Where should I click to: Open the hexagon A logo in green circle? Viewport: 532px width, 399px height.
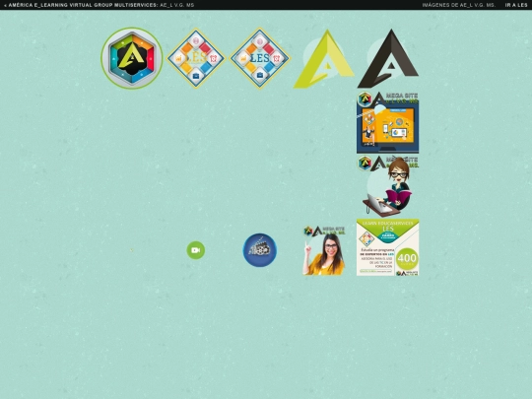(x=132, y=58)
